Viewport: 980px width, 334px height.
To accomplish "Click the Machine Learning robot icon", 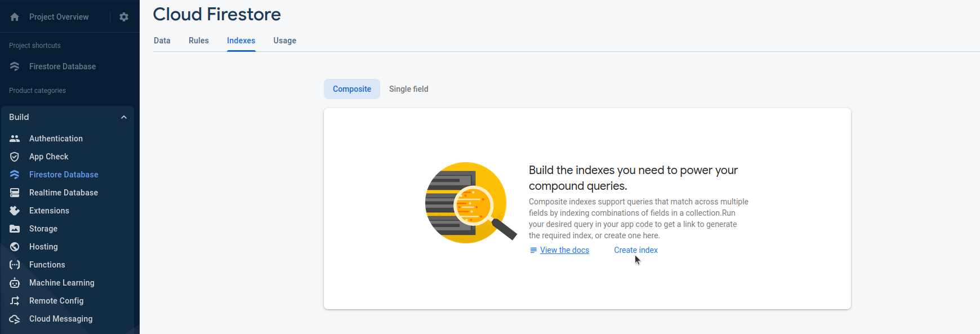I will (15, 283).
